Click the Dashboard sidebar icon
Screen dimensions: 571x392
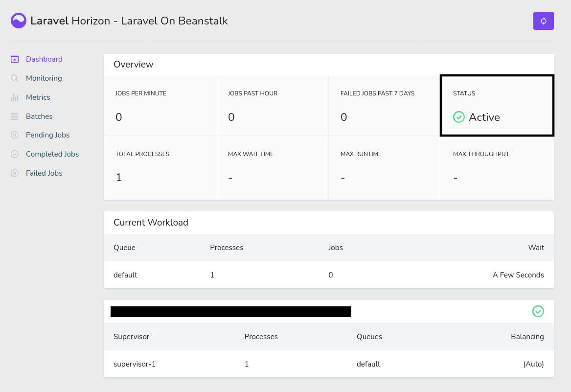15,59
